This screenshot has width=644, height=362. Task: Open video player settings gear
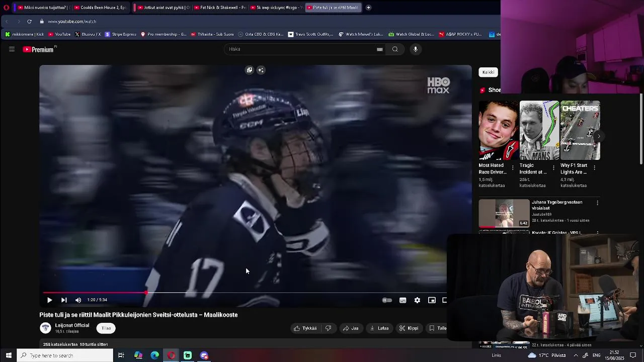click(x=417, y=300)
